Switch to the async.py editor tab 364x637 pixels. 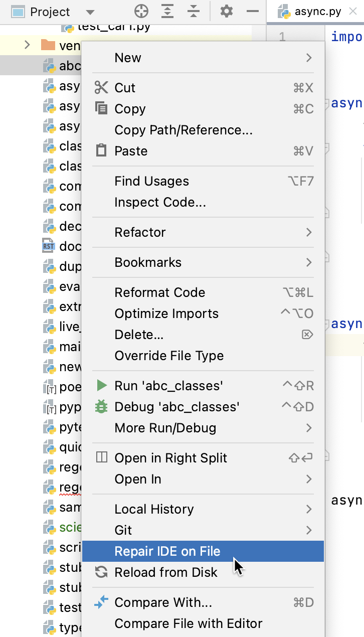[317, 11]
